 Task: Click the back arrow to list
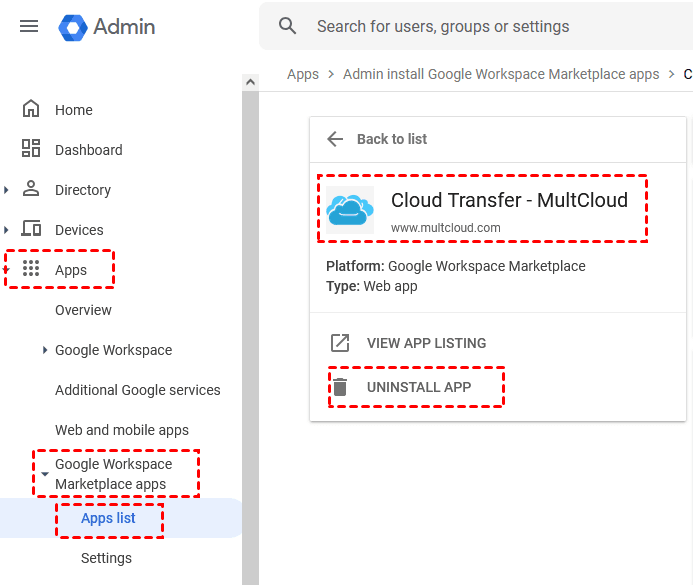pyautogui.click(x=335, y=139)
